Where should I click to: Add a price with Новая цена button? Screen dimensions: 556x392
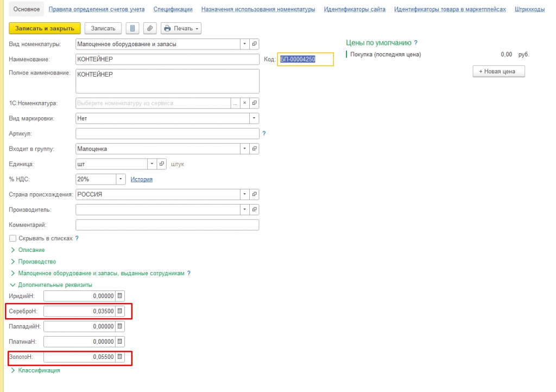[498, 72]
